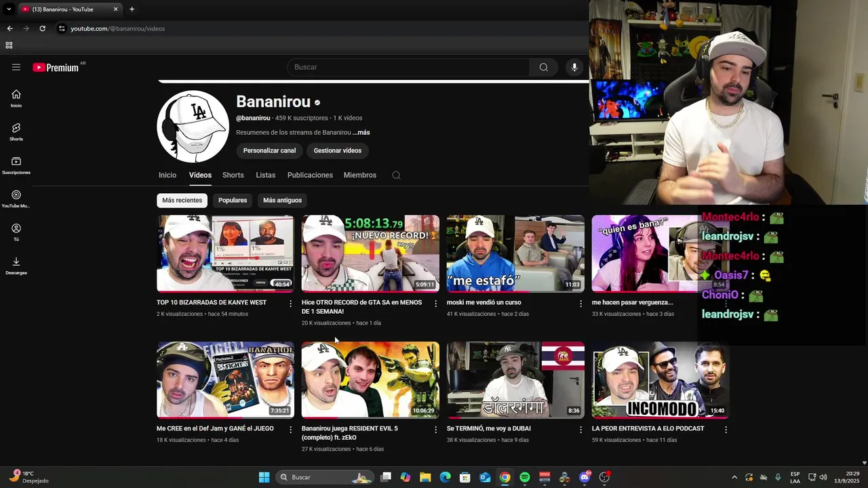The width and height of the screenshot is (868, 488).
Task: Click the Personalizar canal button
Action: pos(269,150)
